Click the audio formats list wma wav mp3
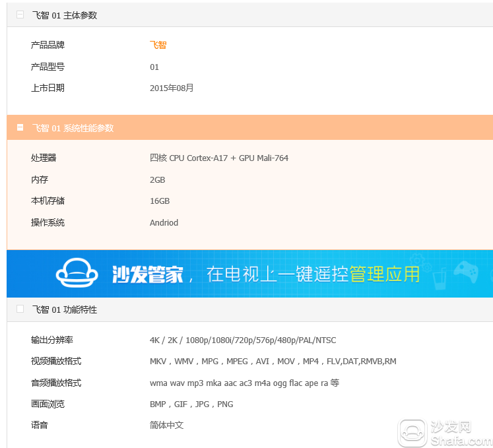Screen dimensions: 493x448 (245, 383)
